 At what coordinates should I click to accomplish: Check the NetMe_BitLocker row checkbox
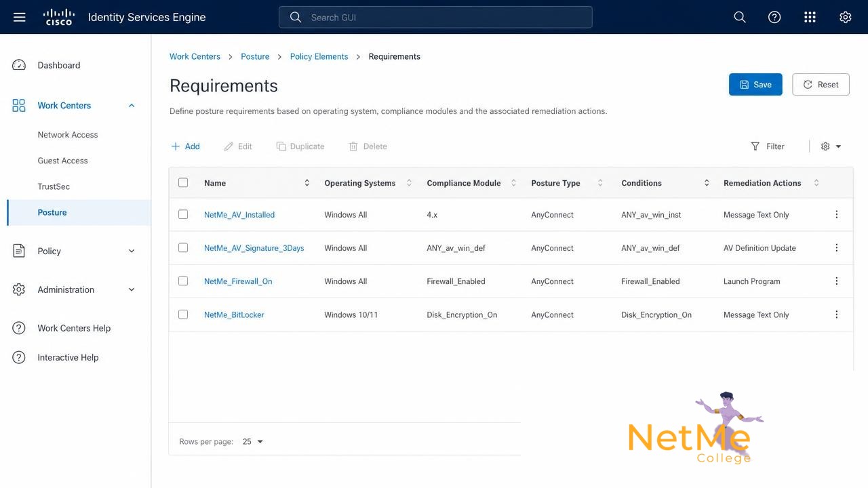(183, 314)
